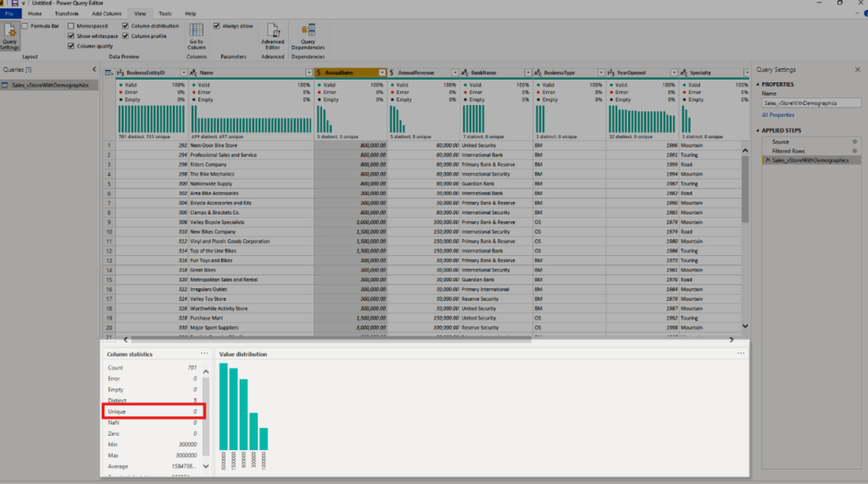Select the Filtered Rows applied step
Screen dimensions: 868x484
click(788, 150)
